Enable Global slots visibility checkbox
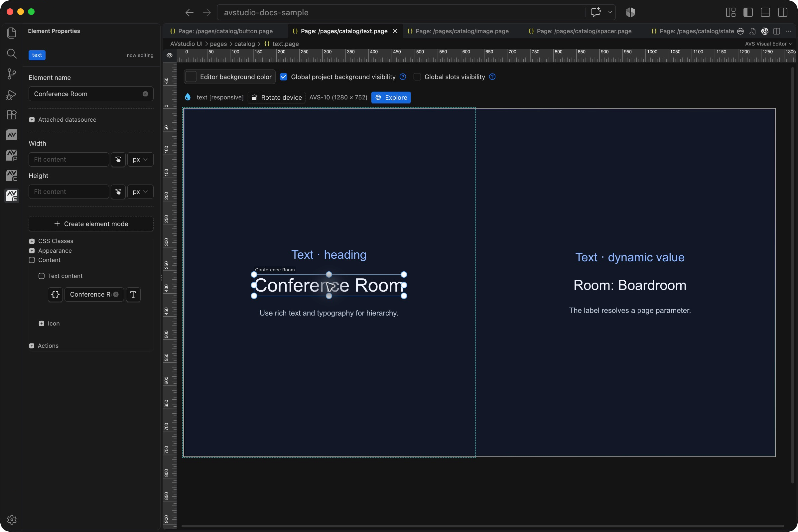Viewport: 798px width, 532px height. point(417,77)
